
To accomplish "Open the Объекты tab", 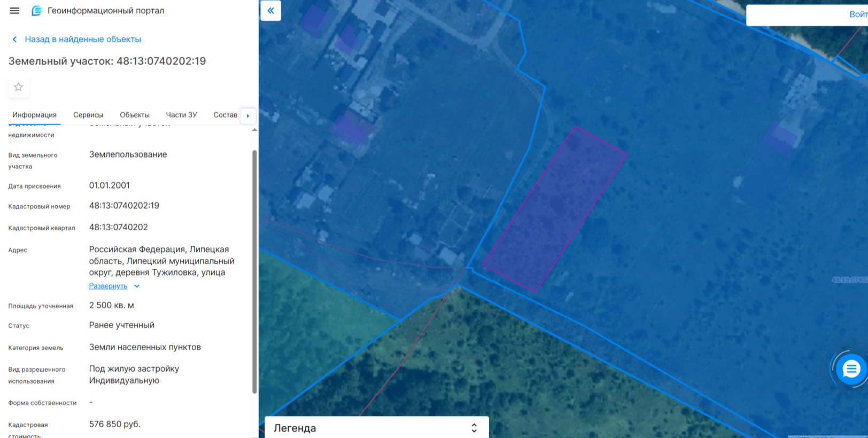I will click(135, 115).
